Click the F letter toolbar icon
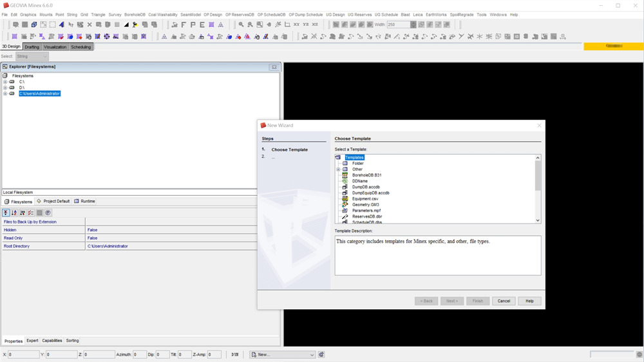The height and width of the screenshot is (362, 644). (184, 24)
